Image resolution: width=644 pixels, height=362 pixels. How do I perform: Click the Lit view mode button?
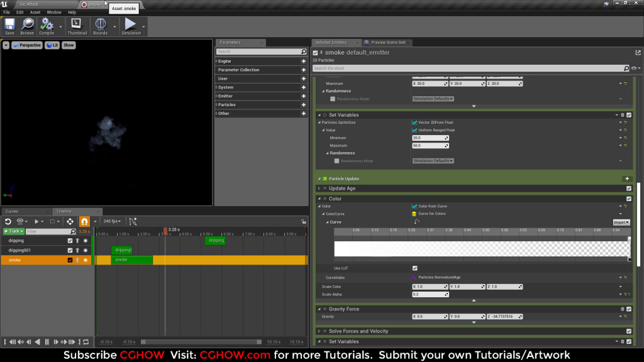click(52, 45)
